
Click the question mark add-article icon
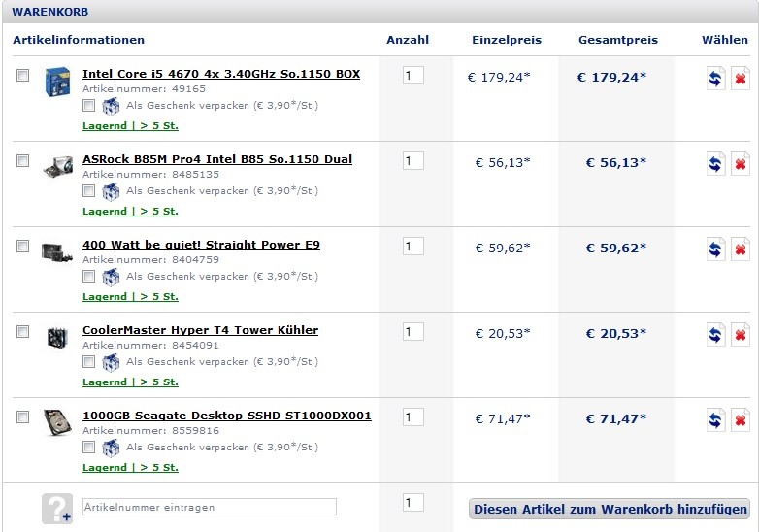click(x=57, y=509)
